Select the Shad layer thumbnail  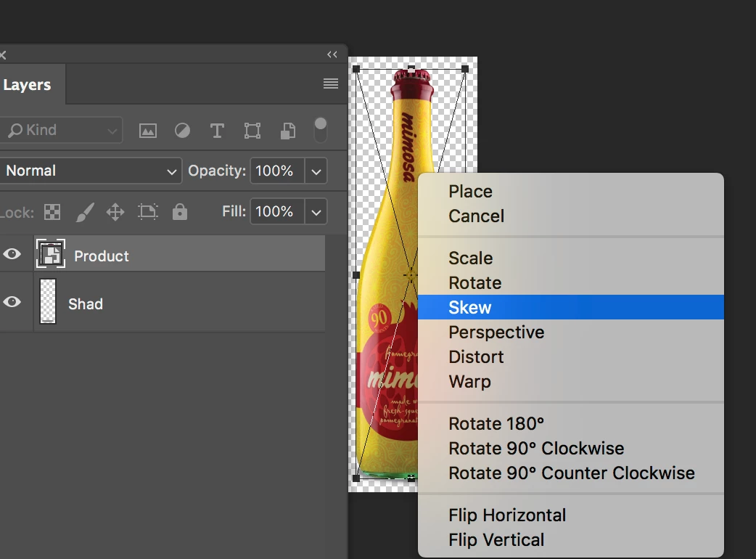48,301
